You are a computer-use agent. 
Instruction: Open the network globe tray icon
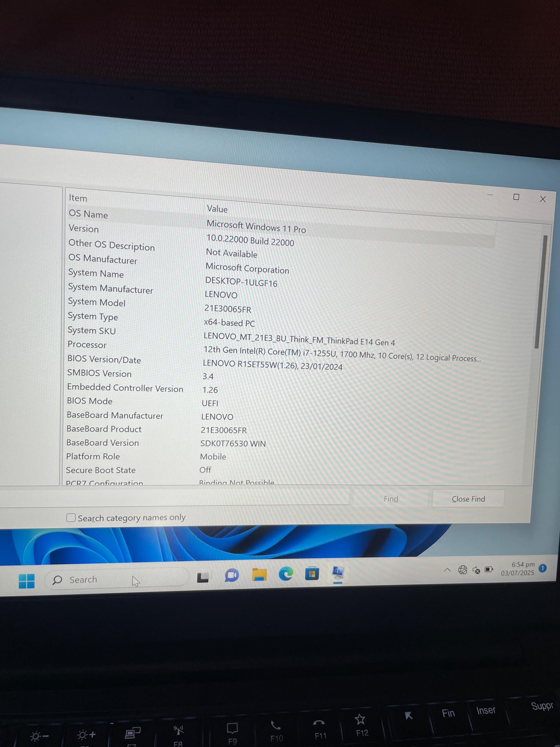pyautogui.click(x=463, y=570)
